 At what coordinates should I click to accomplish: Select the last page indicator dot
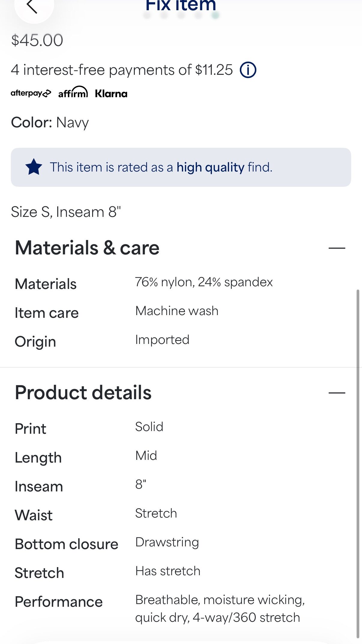pyautogui.click(x=215, y=15)
